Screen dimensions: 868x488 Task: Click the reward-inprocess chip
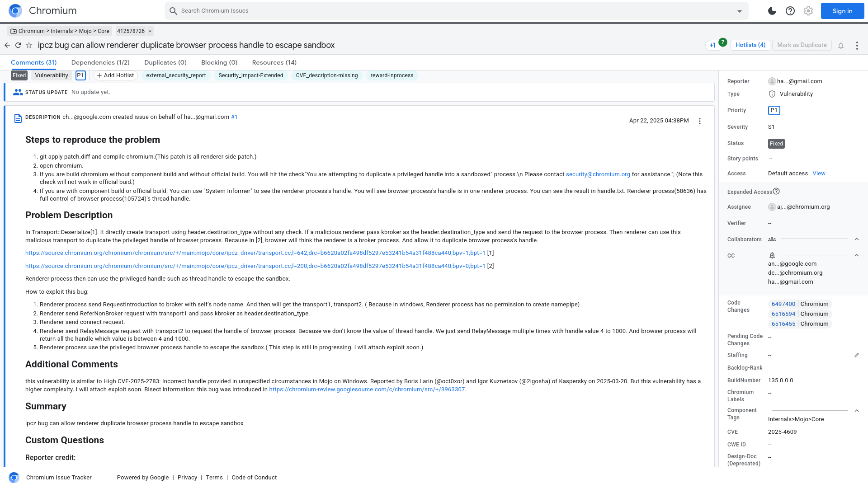(392, 75)
